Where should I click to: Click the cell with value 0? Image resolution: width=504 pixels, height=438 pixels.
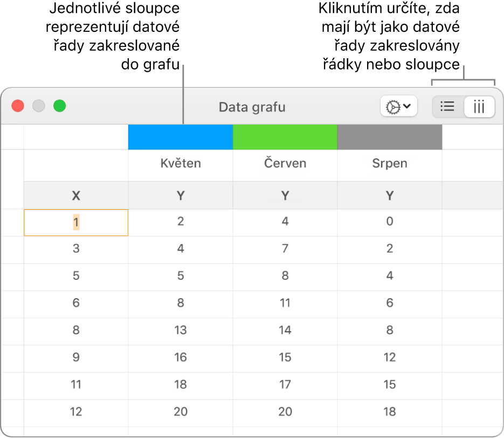coord(390,222)
